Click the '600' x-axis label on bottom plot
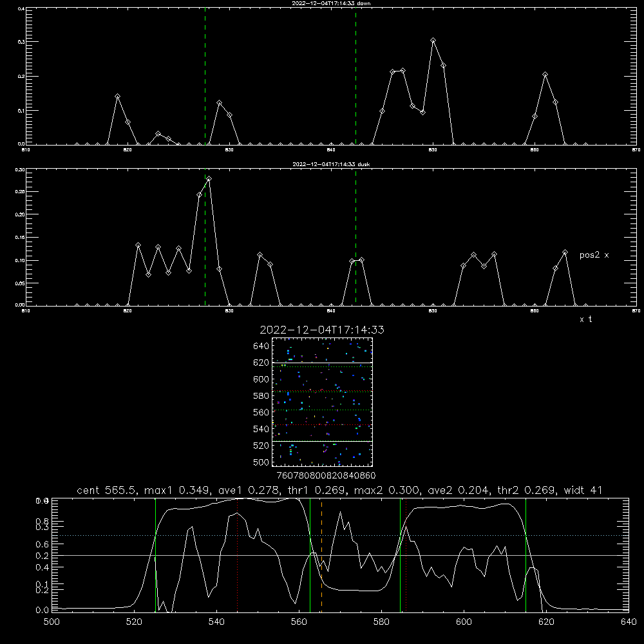The width and height of the screenshot is (644, 644). tap(464, 622)
